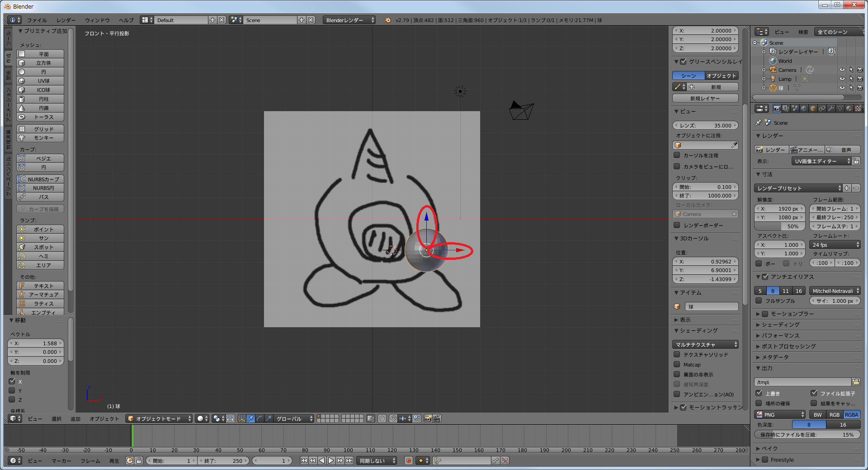
Task: Open the マーカー menu in the timeline
Action: click(x=61, y=461)
